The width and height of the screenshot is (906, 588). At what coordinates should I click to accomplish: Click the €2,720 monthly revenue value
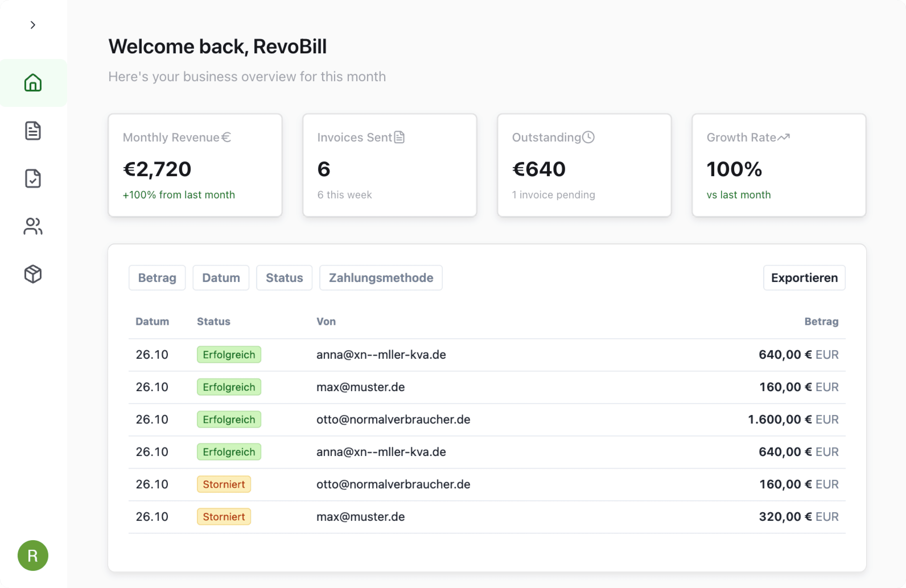(157, 169)
